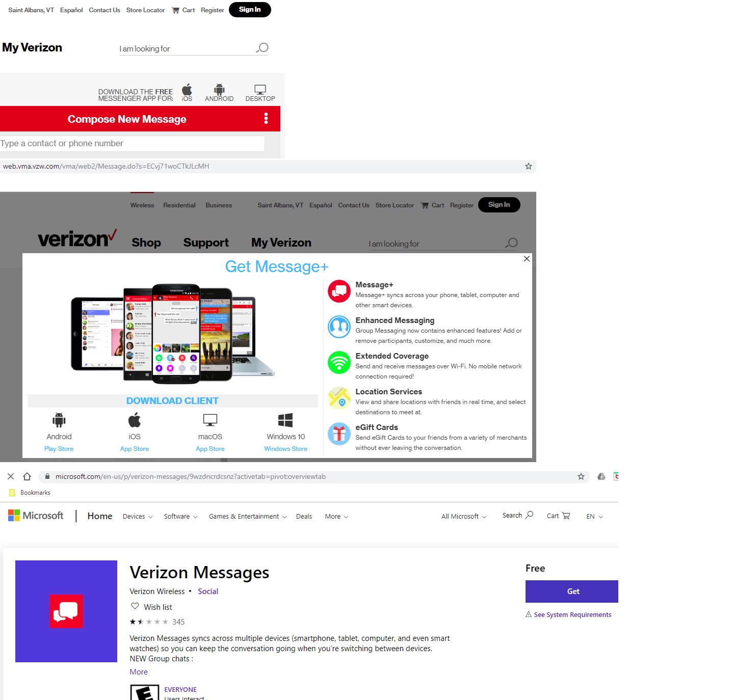The height and width of the screenshot is (700, 733).
Task: Click the eGift Cards icon in the Message+ popup
Action: [338, 434]
